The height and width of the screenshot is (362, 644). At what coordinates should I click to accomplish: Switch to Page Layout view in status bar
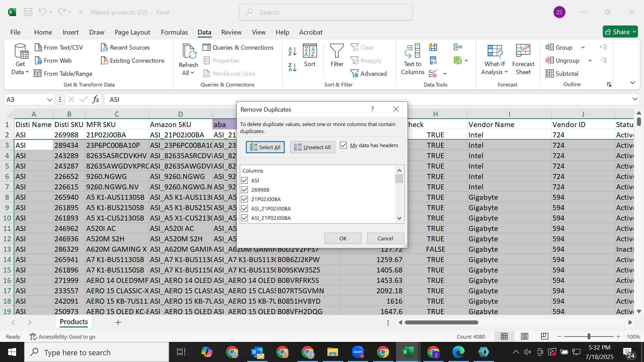524,336
